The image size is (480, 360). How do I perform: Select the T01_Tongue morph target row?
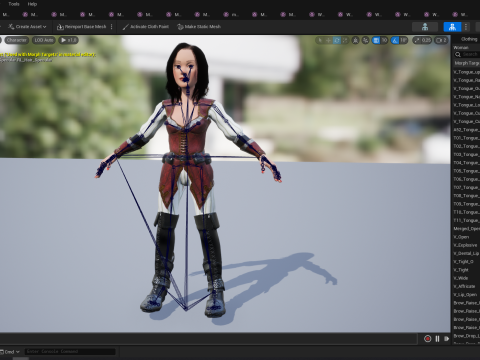[466, 138]
